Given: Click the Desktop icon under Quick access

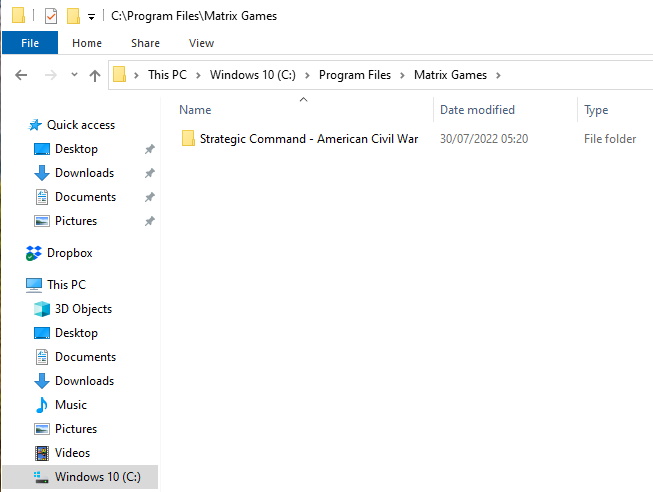Looking at the screenshot, I should click(42, 149).
